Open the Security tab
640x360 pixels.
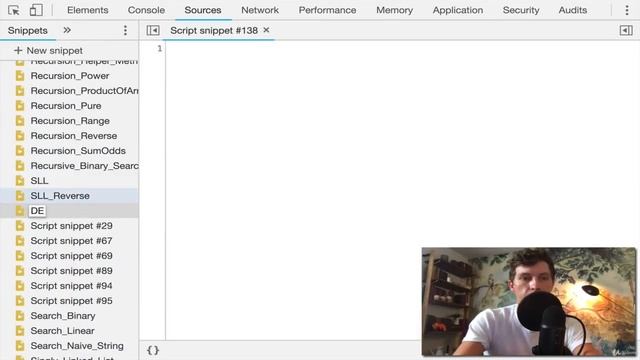pos(521,10)
